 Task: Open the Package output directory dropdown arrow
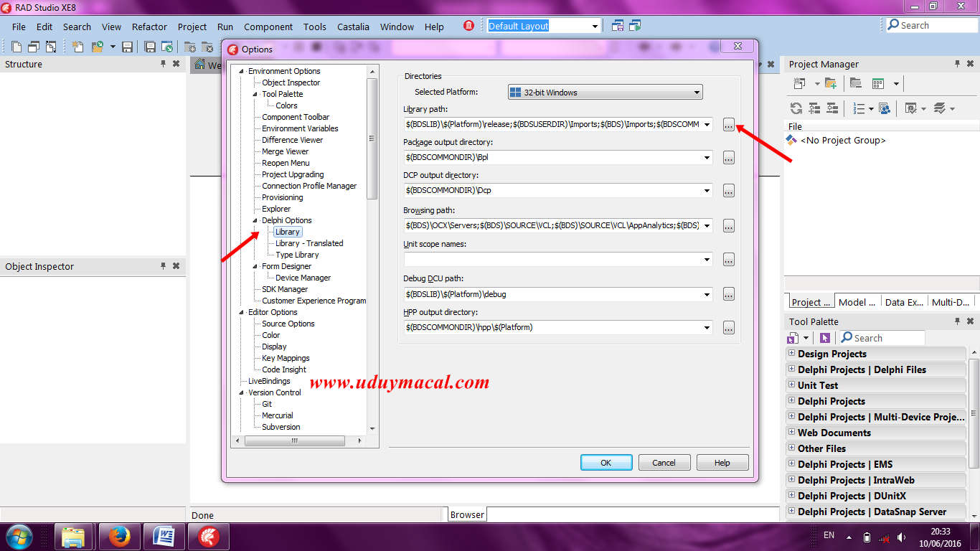click(707, 157)
